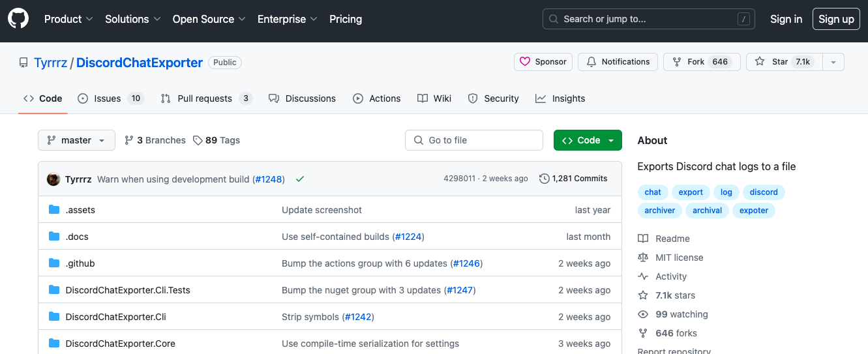This screenshot has height=354, width=868.
Task: Open the Activity link
Action: 663,276
